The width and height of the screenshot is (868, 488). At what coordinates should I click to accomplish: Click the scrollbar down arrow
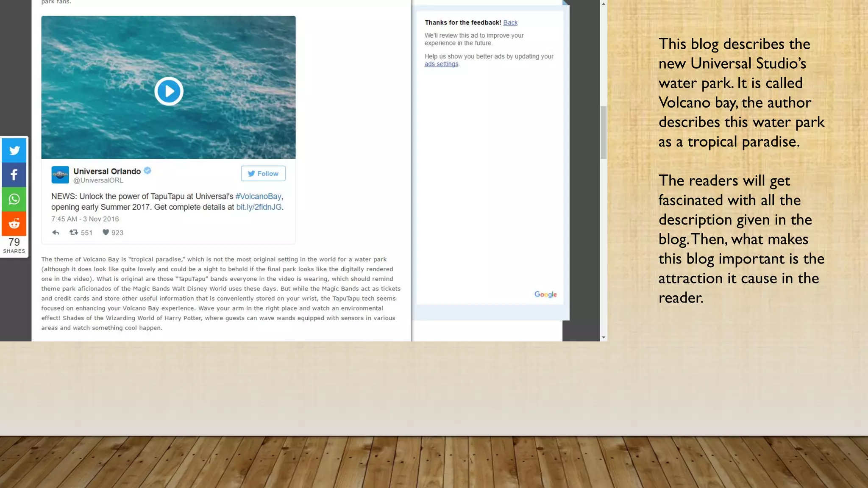[604, 338]
